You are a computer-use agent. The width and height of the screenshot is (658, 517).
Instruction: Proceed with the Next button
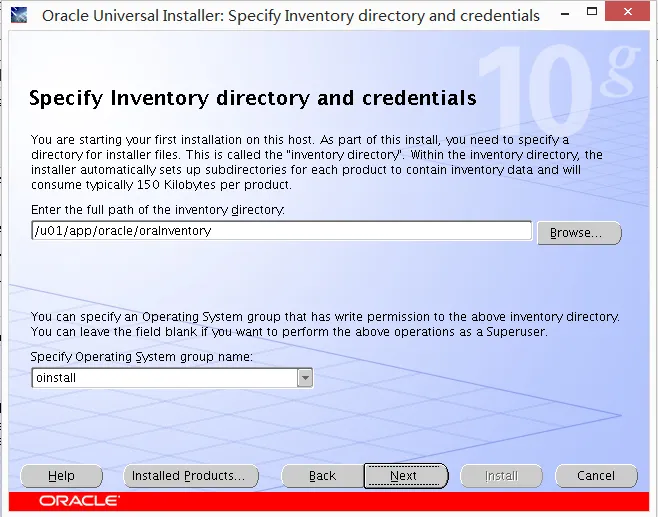point(405,475)
